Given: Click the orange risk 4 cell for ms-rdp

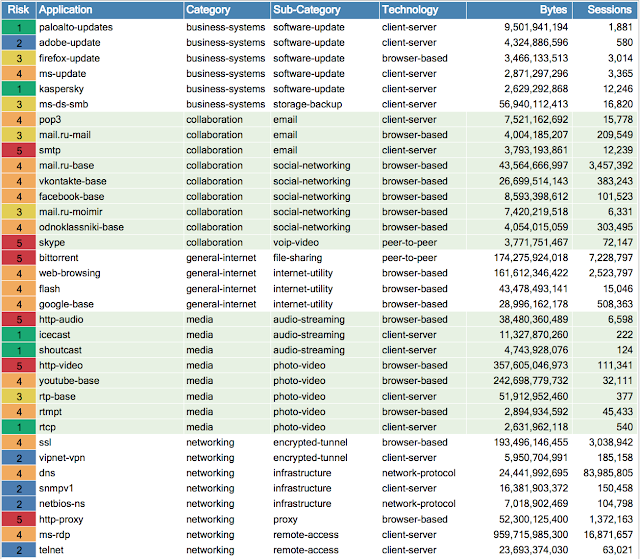Looking at the screenshot, I should 19,535.
